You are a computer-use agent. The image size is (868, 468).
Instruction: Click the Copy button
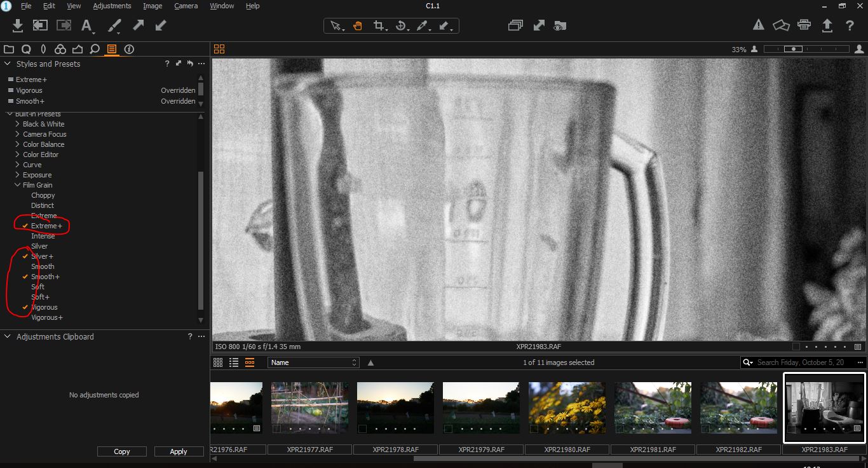click(x=122, y=451)
